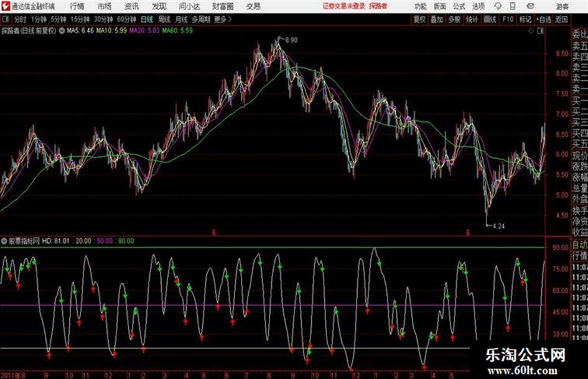The height and width of the screenshot is (379, 588).
Task: Click the 画线 drawing toolbar button
Action: [x=490, y=19]
